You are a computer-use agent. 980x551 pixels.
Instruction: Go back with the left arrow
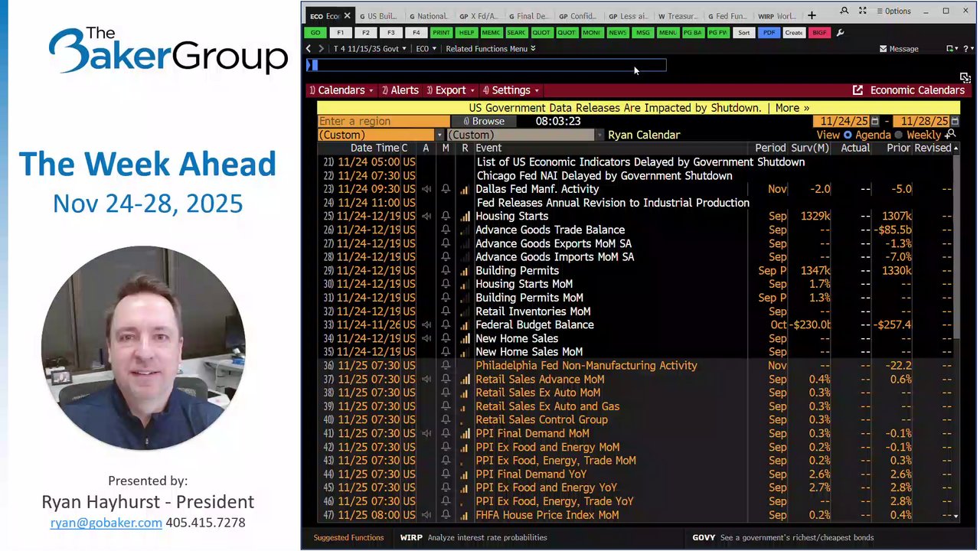pos(309,49)
